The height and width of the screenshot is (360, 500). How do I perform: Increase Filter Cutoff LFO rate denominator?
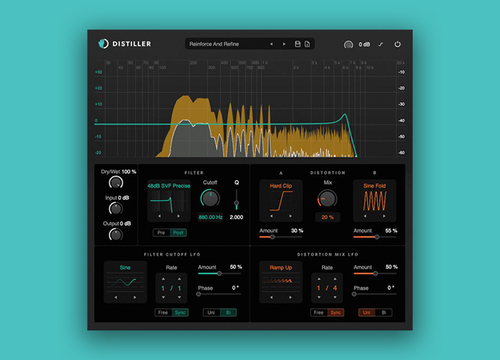click(179, 279)
